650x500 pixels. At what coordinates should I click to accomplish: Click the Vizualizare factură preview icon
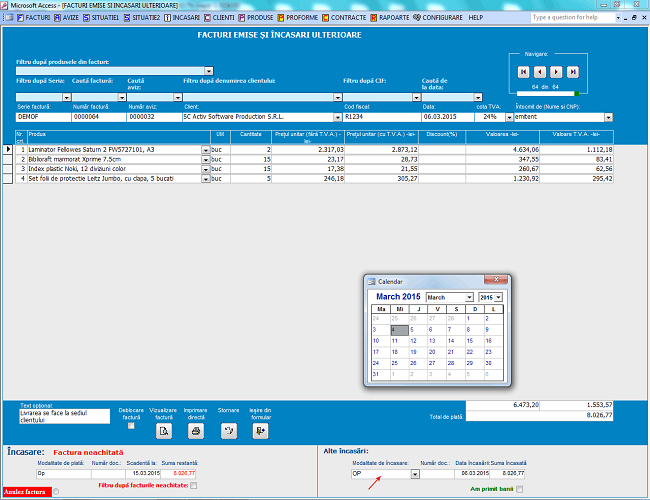[x=164, y=431]
